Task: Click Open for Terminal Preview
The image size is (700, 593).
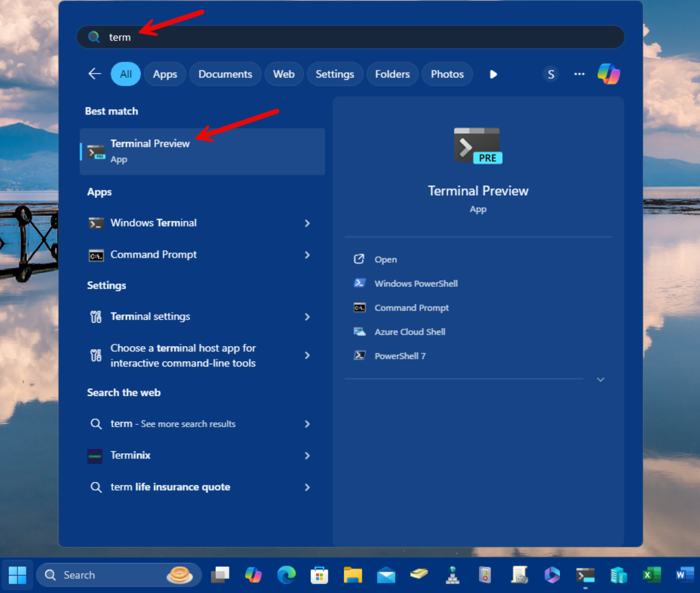Action: click(x=385, y=260)
